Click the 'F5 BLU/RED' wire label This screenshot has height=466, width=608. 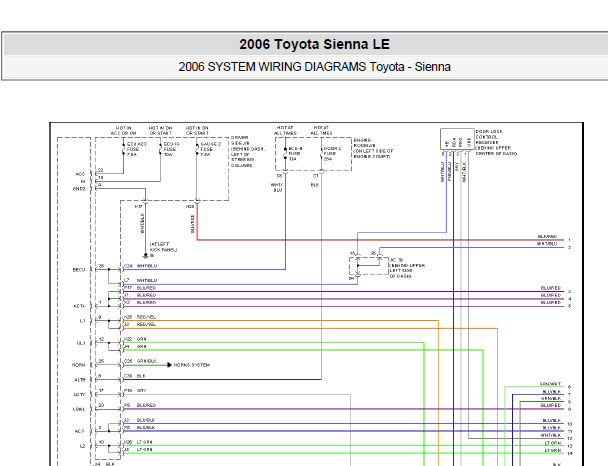[140, 405]
